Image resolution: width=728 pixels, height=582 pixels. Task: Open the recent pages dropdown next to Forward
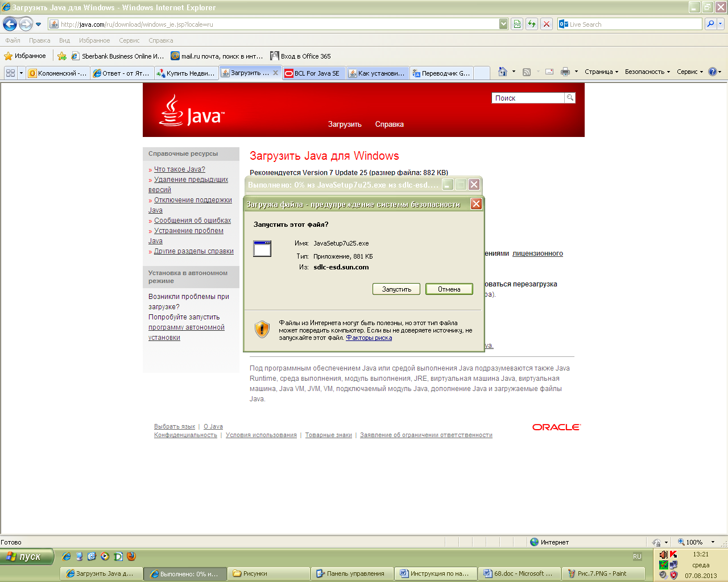(39, 24)
